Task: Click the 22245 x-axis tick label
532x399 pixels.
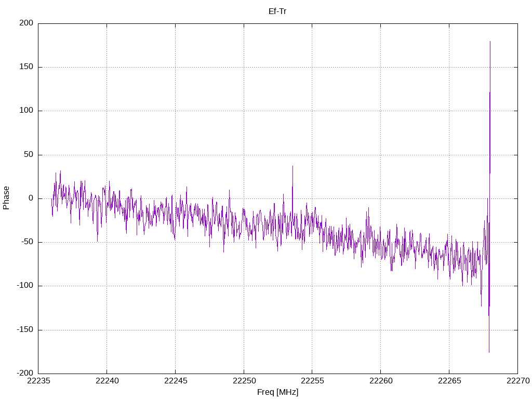Action: click(175, 381)
